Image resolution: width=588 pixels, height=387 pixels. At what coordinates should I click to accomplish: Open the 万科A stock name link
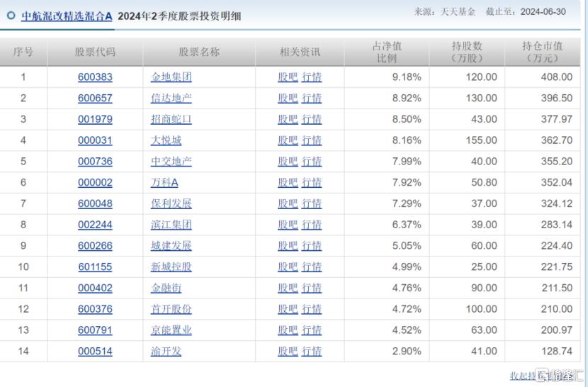click(164, 182)
